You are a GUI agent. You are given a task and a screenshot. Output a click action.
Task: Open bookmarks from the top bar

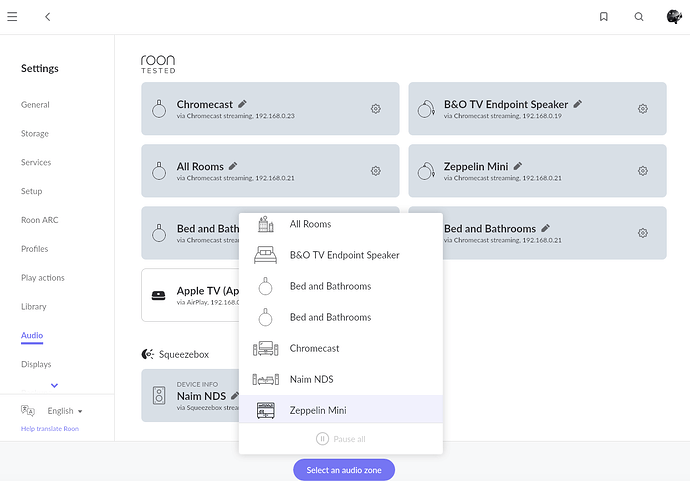coord(604,17)
